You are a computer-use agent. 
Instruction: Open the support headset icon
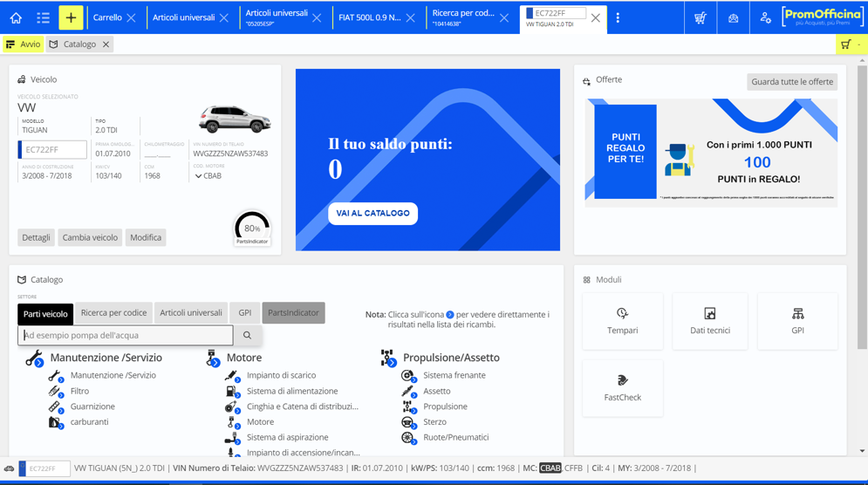[x=733, y=17]
